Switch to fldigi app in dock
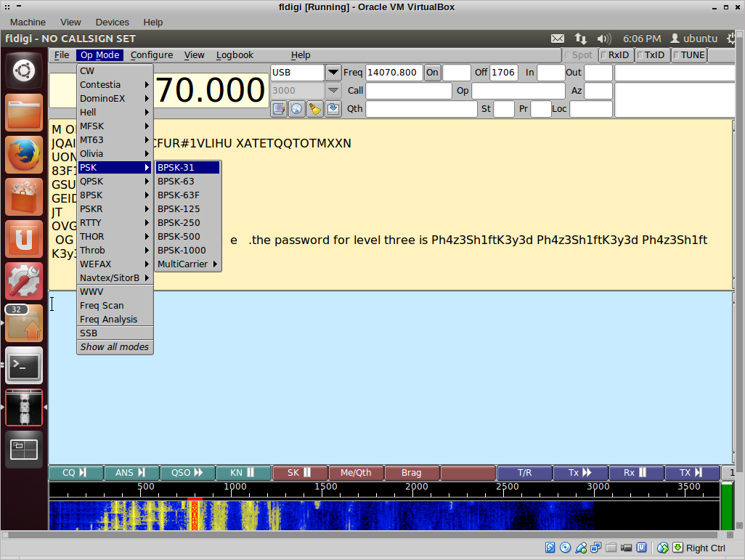Viewport: 745px width, 560px height. tap(24, 407)
